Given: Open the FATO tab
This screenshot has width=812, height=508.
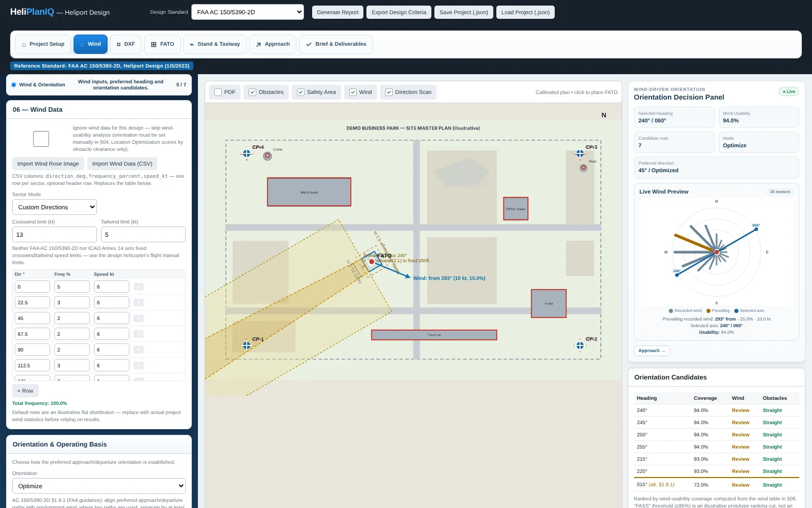Looking at the screenshot, I should pos(162,44).
